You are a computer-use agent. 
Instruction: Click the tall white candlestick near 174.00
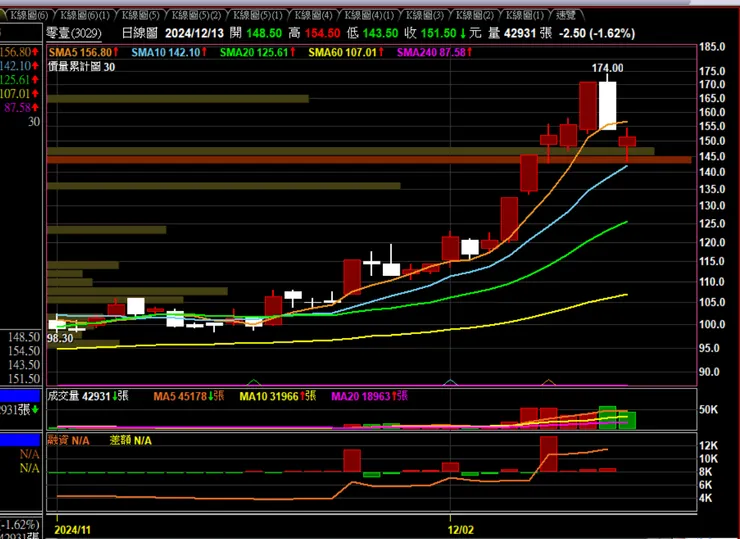tap(607, 105)
